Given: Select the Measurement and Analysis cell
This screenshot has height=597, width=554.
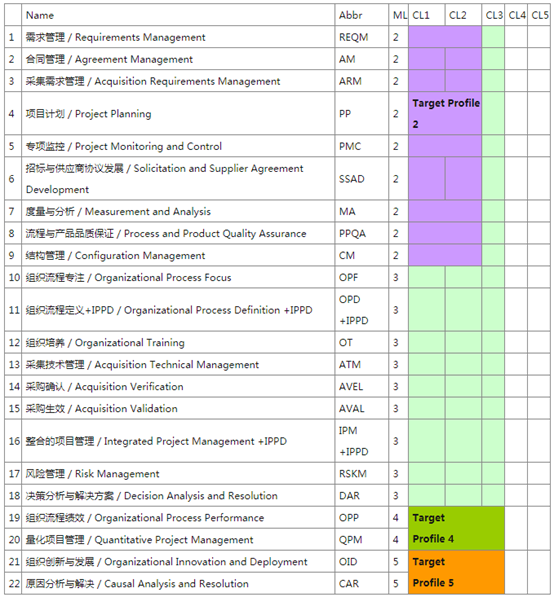Looking at the screenshot, I should click(x=178, y=211).
